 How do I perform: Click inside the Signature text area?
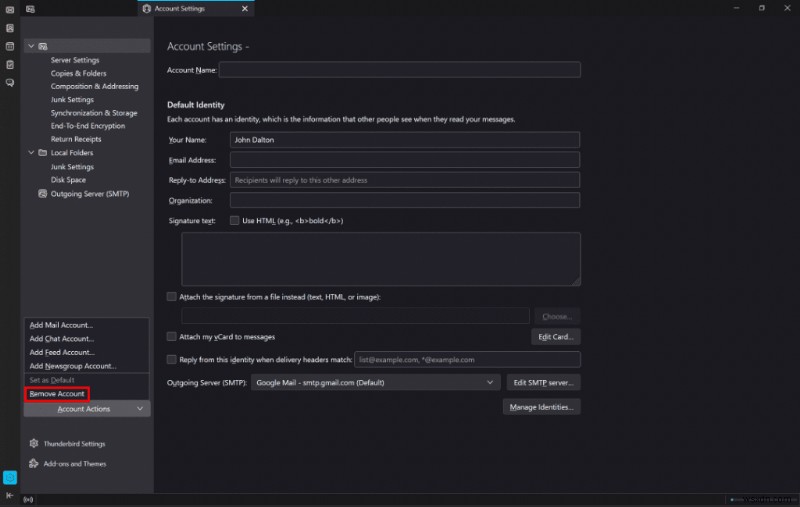381,259
